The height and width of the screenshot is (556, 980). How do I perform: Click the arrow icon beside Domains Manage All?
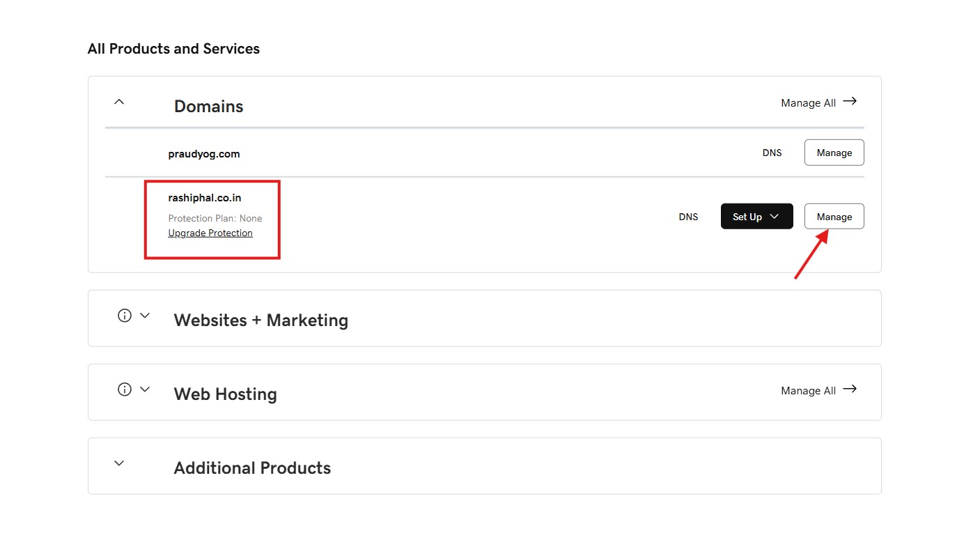click(x=850, y=102)
